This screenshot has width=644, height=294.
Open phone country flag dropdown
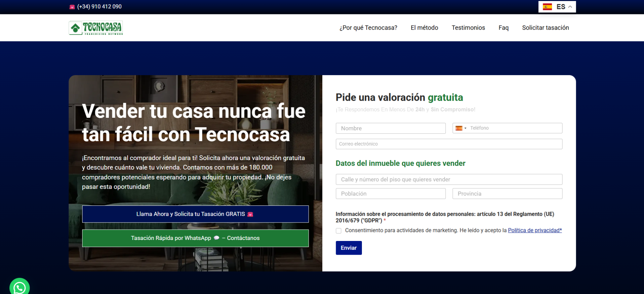coord(461,128)
